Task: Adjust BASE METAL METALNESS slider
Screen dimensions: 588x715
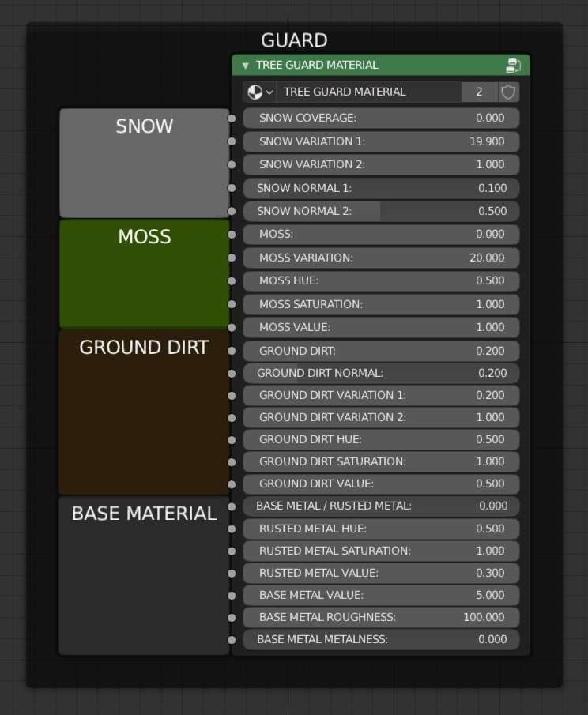Action: [381, 640]
